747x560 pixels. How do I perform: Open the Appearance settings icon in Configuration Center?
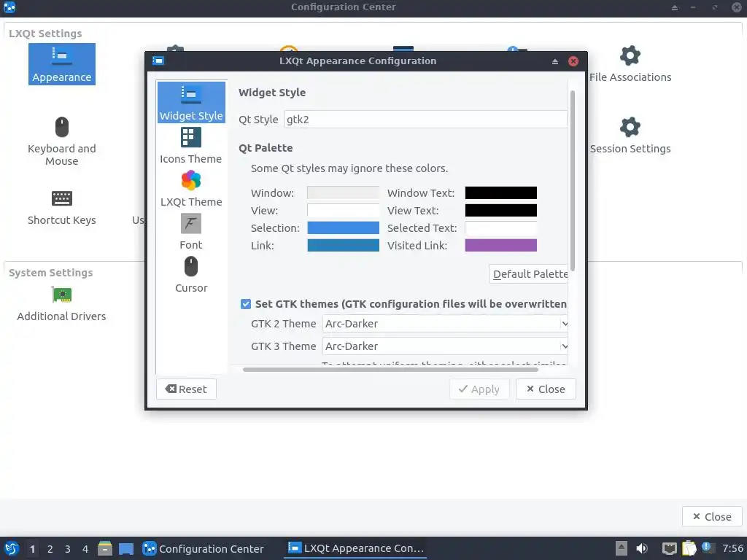[x=61, y=64]
